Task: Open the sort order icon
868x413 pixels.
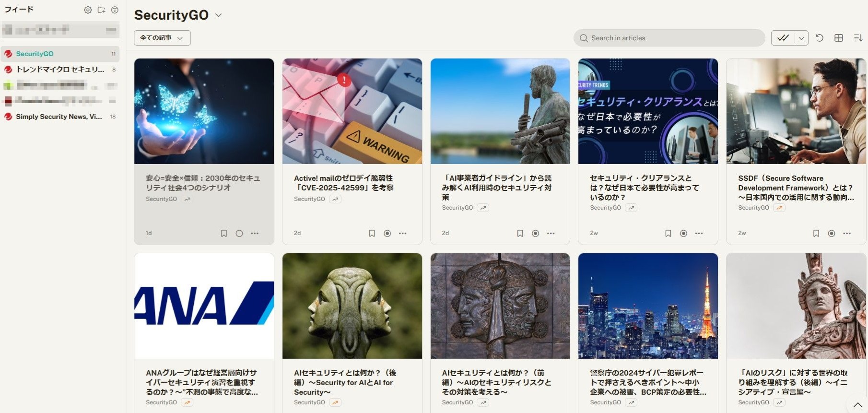Action: pyautogui.click(x=858, y=38)
